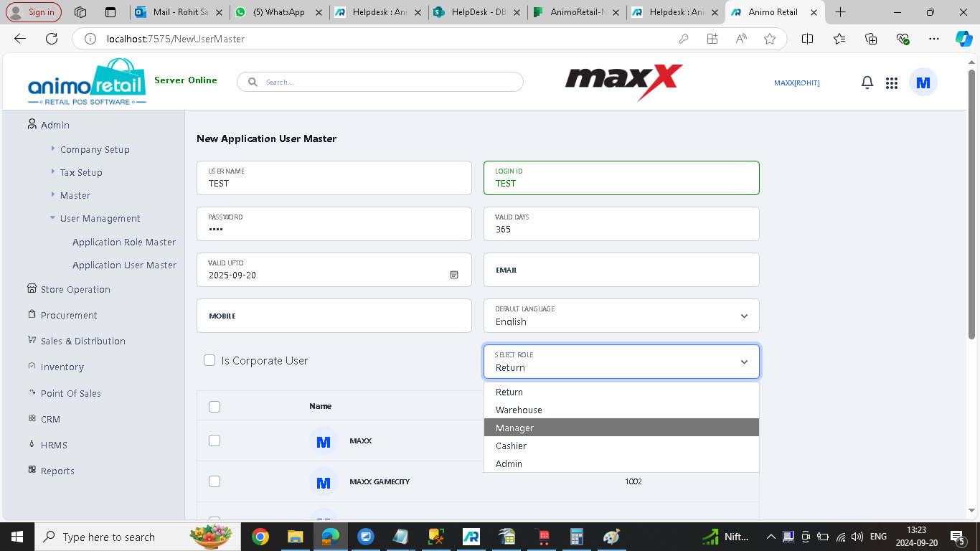The width and height of the screenshot is (980, 551).
Task: Collapse the Select Role dropdown arrow
Action: pos(744,362)
